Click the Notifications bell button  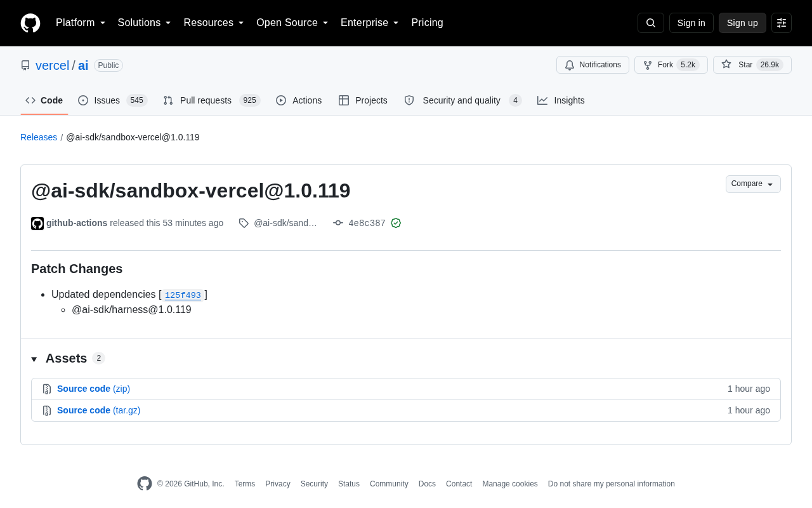593,65
